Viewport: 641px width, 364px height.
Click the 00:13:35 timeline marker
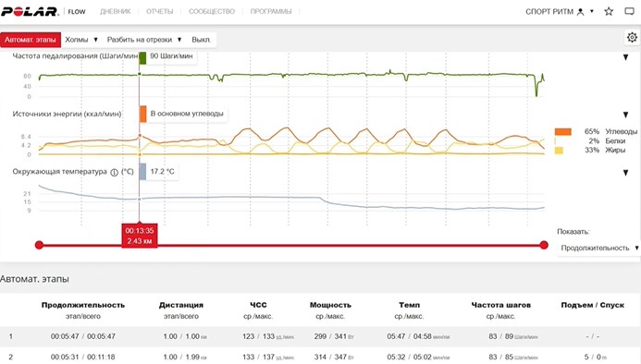140,236
